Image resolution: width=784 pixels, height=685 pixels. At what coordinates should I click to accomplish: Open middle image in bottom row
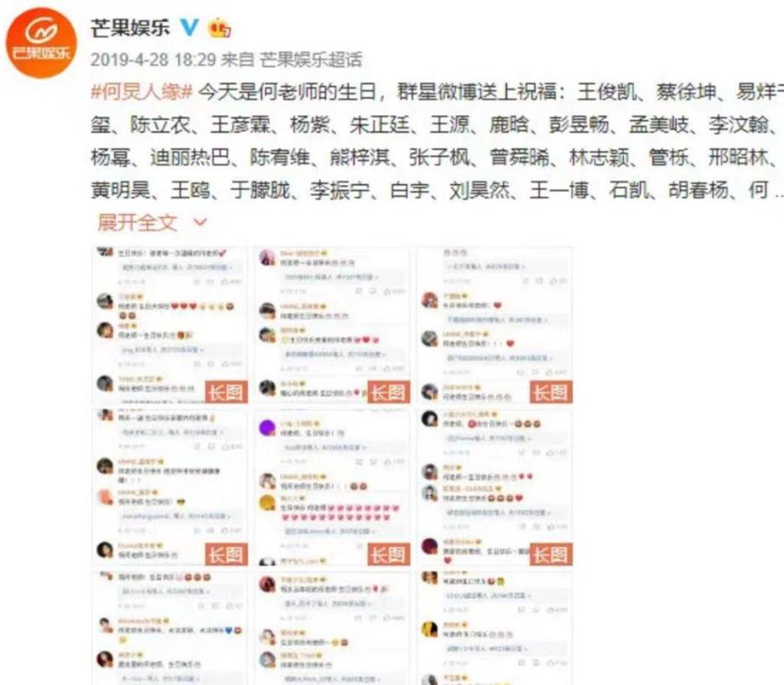coord(333,629)
